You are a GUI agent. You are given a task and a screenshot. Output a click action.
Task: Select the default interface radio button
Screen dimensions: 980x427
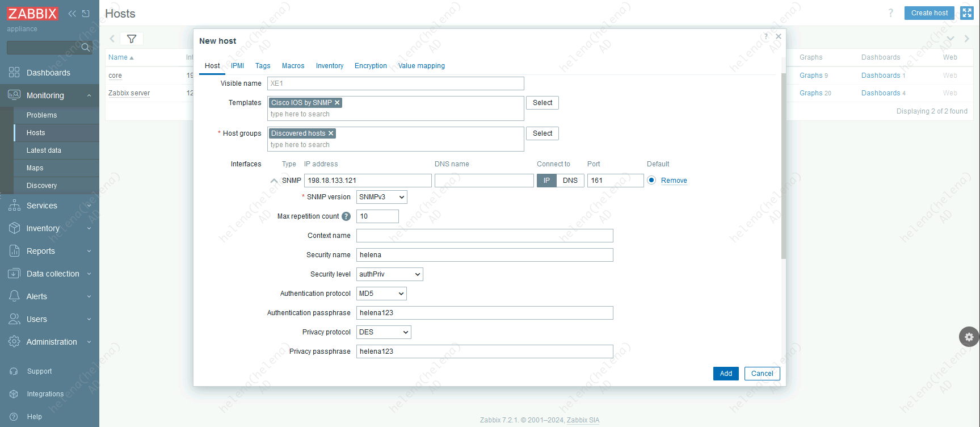point(651,180)
